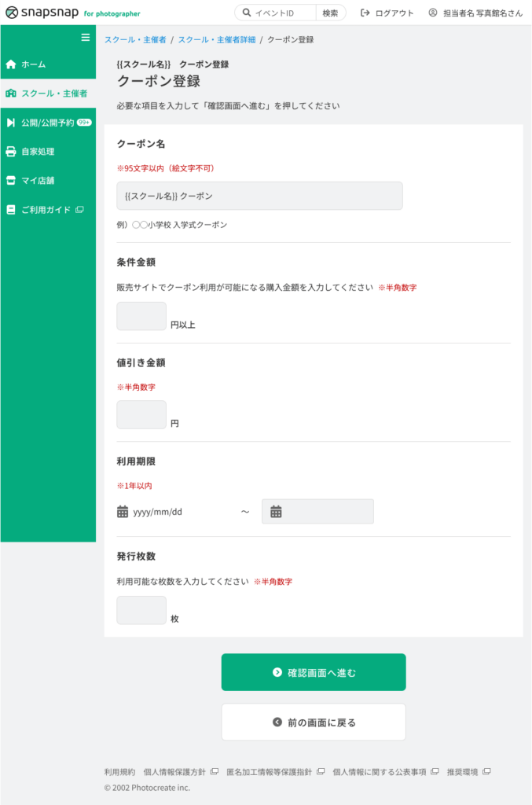Screen dimensions: 532x805
Task: Open マイ店舗 from sidebar menu
Action: (x=38, y=181)
